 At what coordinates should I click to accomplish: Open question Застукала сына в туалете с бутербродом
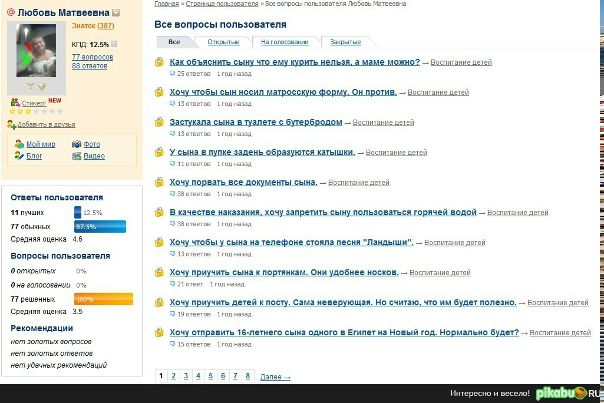pyautogui.click(x=256, y=122)
